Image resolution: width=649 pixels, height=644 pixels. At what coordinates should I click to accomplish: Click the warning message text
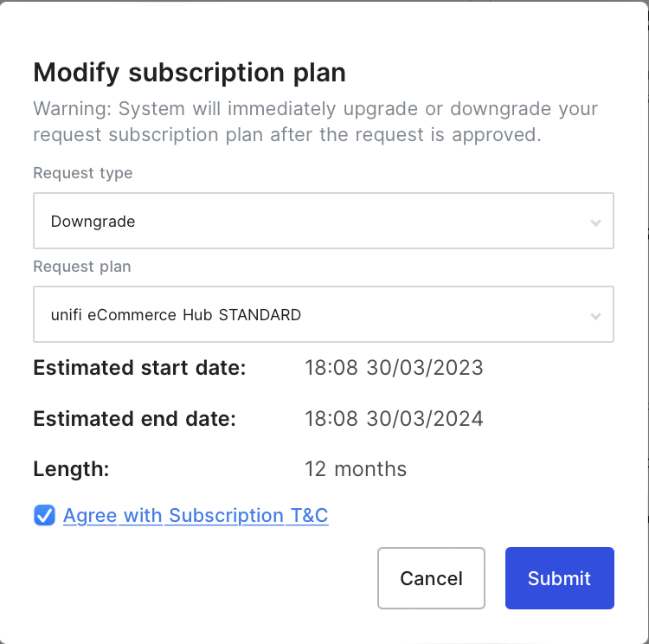pos(315,122)
